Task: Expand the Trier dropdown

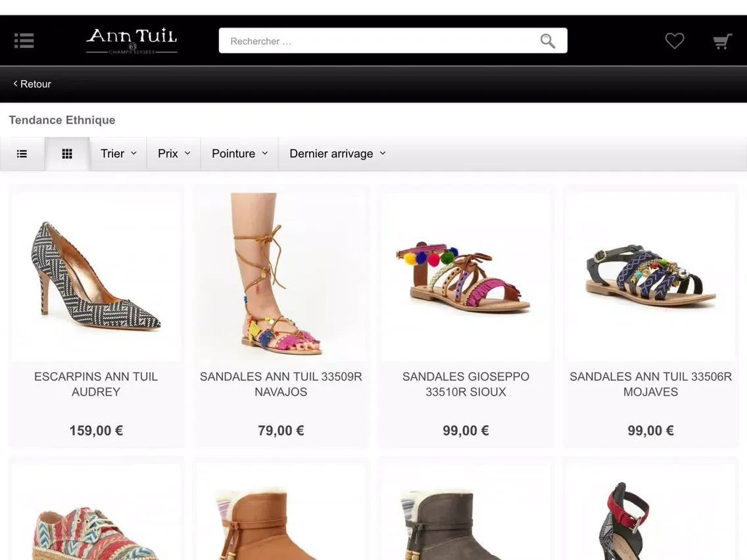Action: pyautogui.click(x=118, y=154)
